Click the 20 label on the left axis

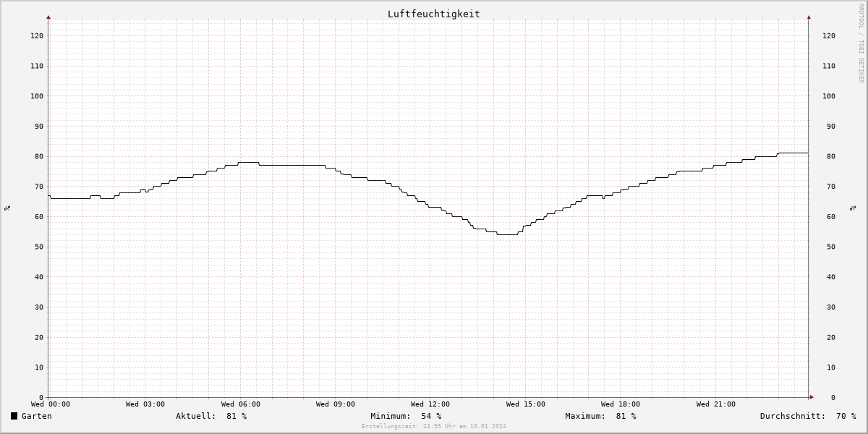tap(39, 337)
